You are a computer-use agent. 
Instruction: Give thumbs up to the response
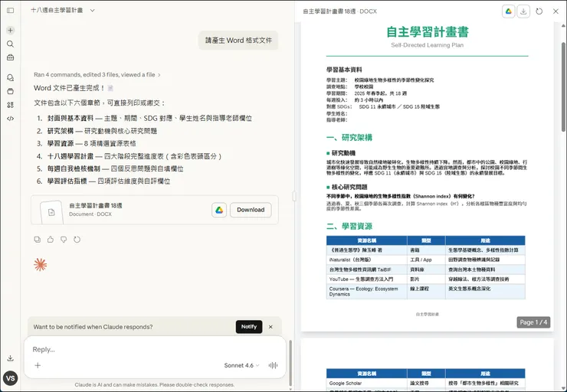pyautogui.click(x=51, y=240)
